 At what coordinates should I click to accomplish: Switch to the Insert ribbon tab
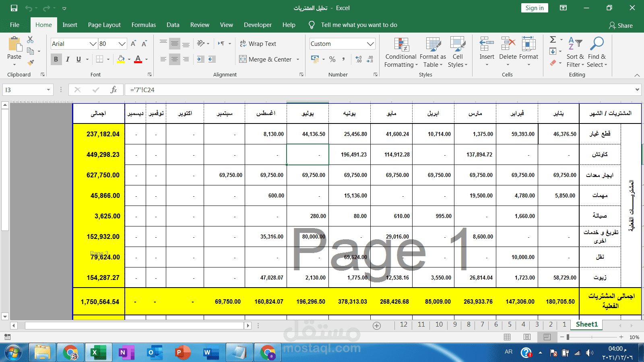pos(70,25)
